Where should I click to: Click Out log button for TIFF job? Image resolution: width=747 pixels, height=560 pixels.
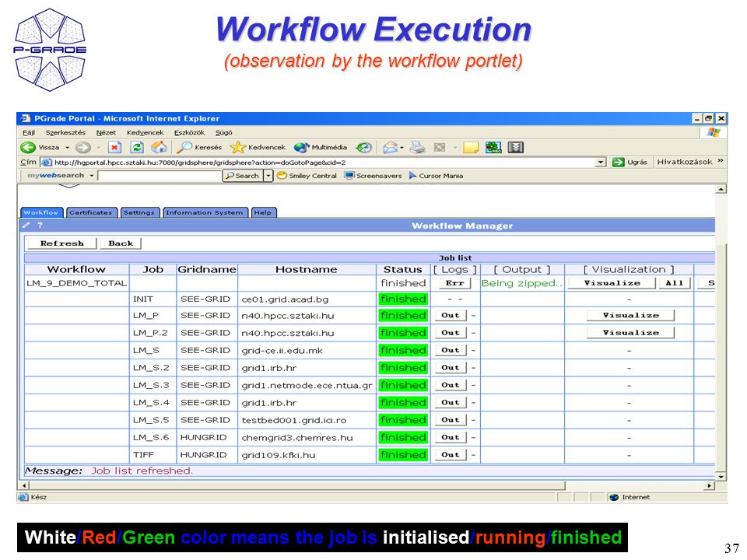pos(451,455)
